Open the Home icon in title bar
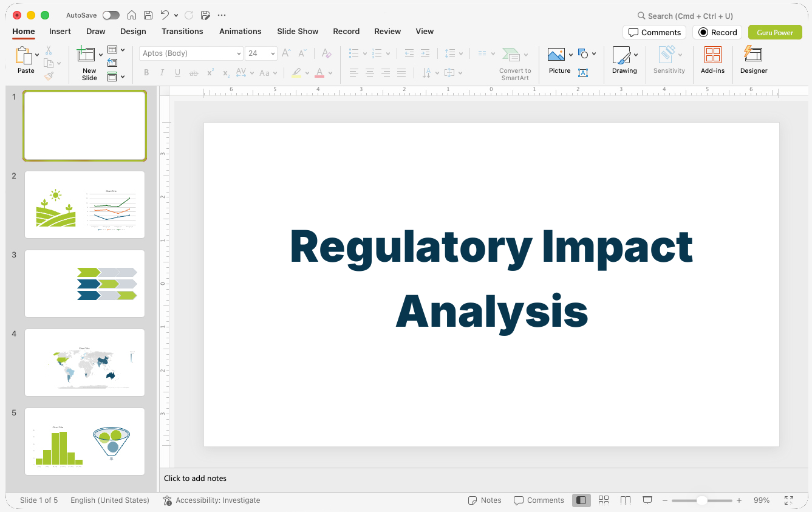The height and width of the screenshot is (512, 812). (x=132, y=15)
